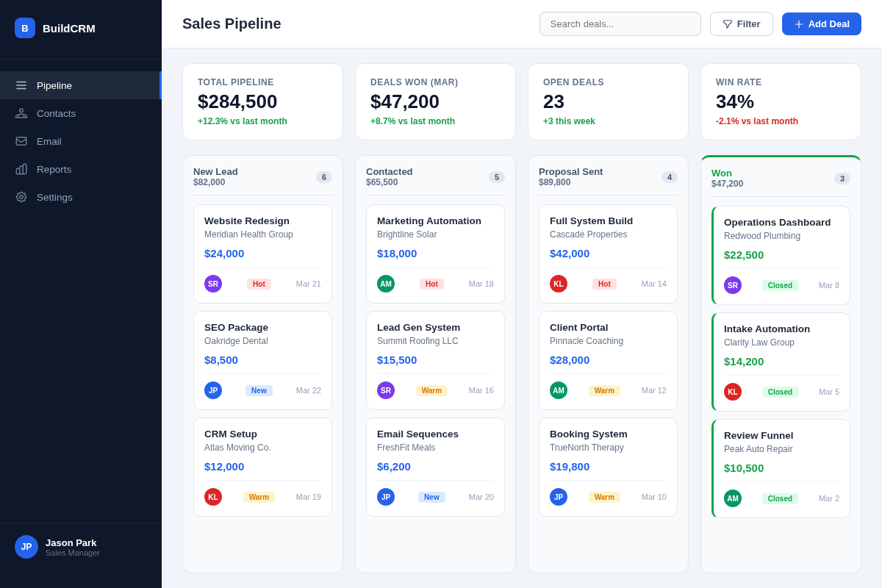Screen dimensions: 882x588
Task: Expand the Proposal Sent column count badge
Action: (670, 177)
